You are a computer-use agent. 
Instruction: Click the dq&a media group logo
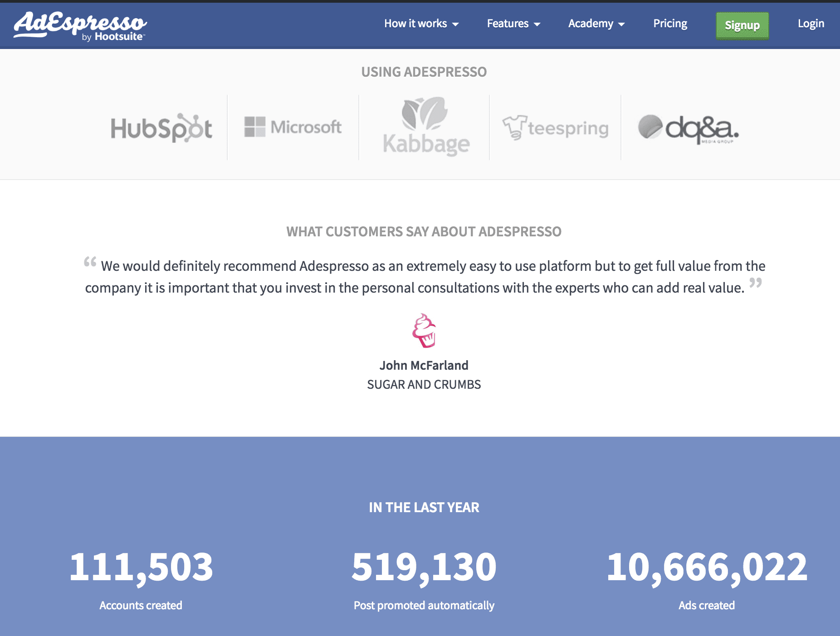coord(689,129)
